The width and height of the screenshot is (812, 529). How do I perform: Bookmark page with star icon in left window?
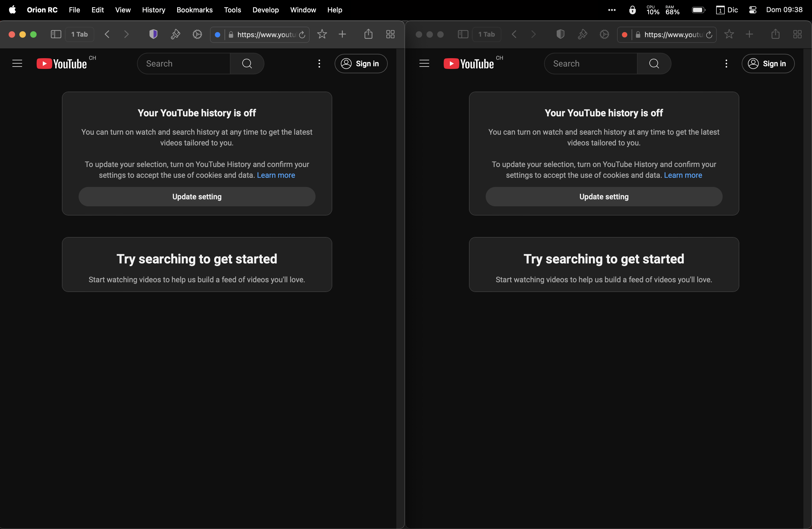pos(322,34)
